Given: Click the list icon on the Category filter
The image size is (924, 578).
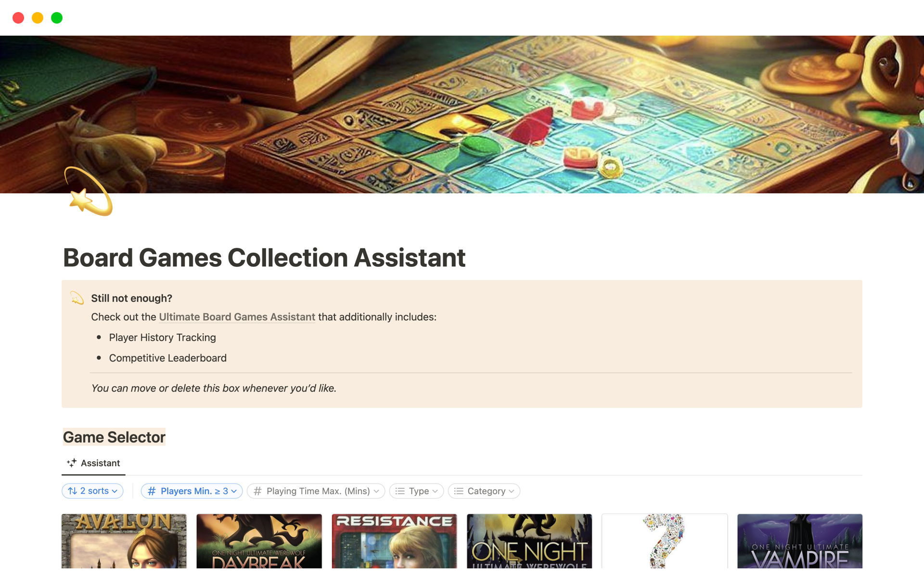Looking at the screenshot, I should pos(459,491).
